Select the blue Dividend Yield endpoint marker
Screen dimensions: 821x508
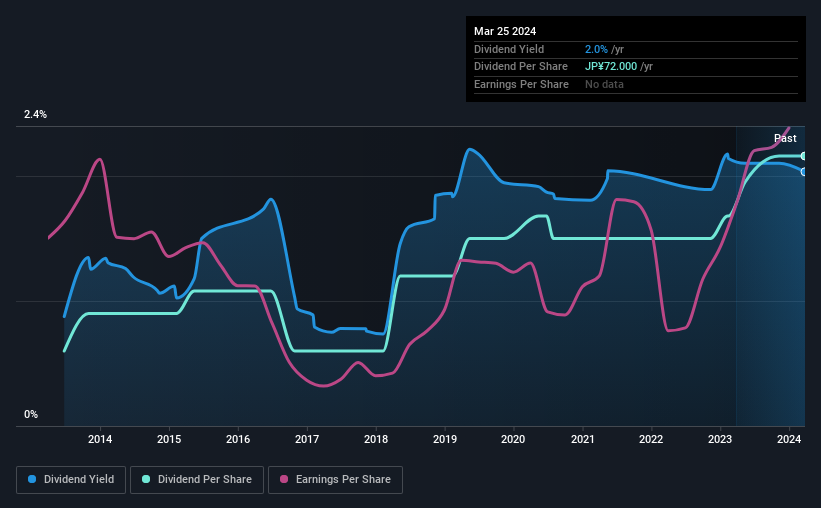(x=804, y=172)
